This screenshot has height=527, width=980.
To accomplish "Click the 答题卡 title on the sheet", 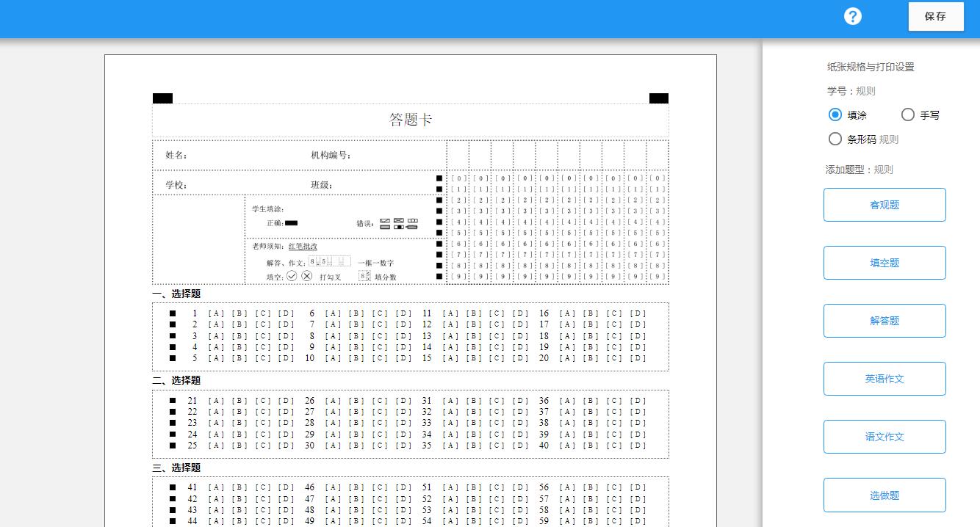I will pyautogui.click(x=410, y=120).
